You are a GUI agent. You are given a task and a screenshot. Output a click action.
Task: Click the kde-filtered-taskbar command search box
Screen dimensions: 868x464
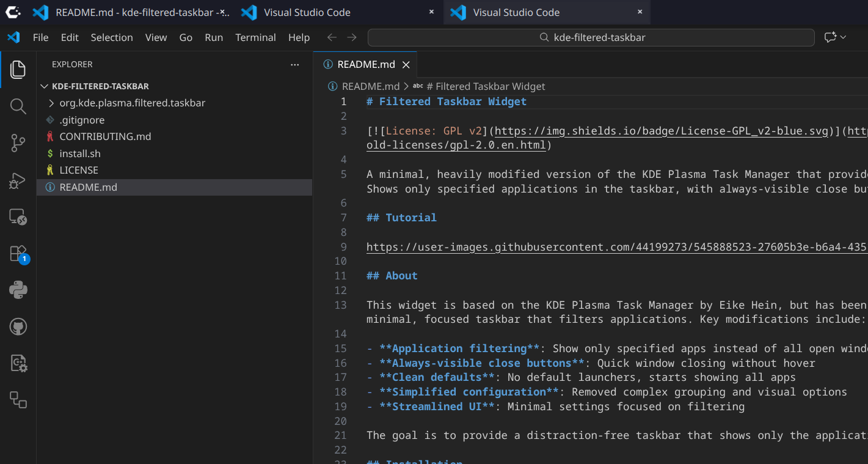[x=591, y=37]
